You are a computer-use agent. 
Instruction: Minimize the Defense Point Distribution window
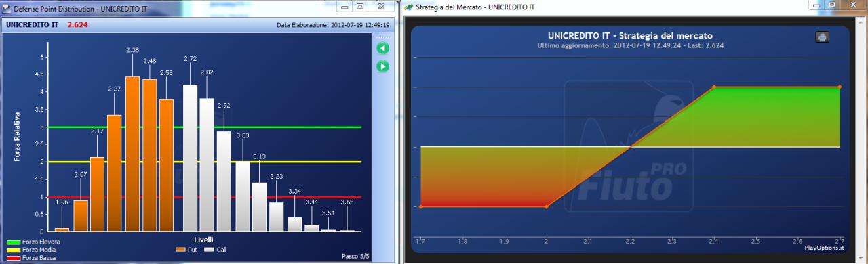tap(345, 6)
